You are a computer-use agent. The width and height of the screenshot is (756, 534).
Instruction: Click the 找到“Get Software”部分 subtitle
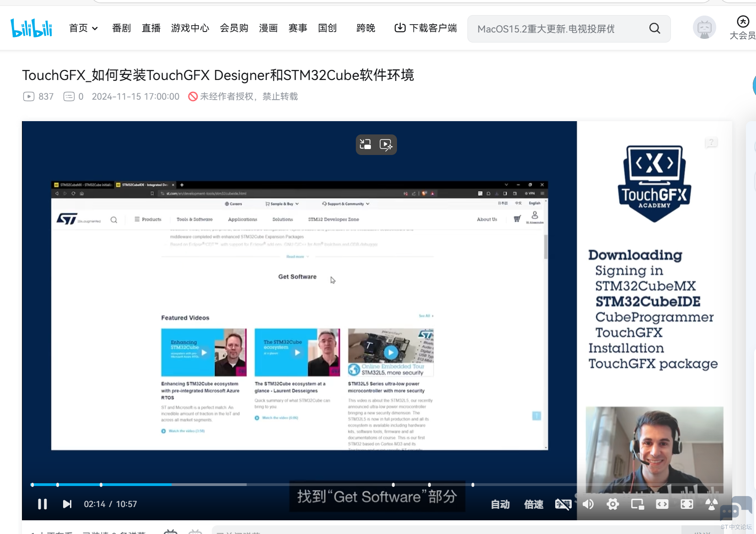(377, 497)
